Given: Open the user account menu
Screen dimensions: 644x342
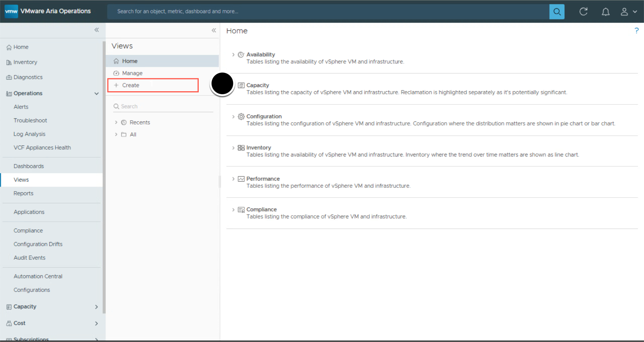Looking at the screenshot, I should pos(628,12).
